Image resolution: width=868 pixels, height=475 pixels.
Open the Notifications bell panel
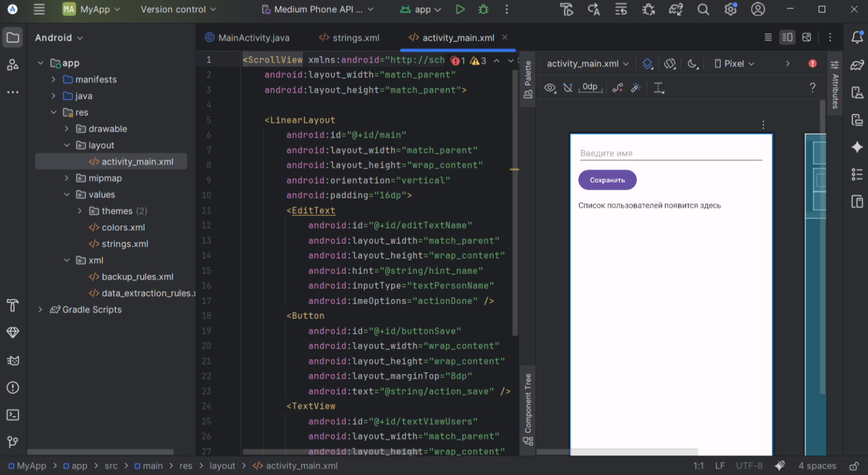(857, 38)
